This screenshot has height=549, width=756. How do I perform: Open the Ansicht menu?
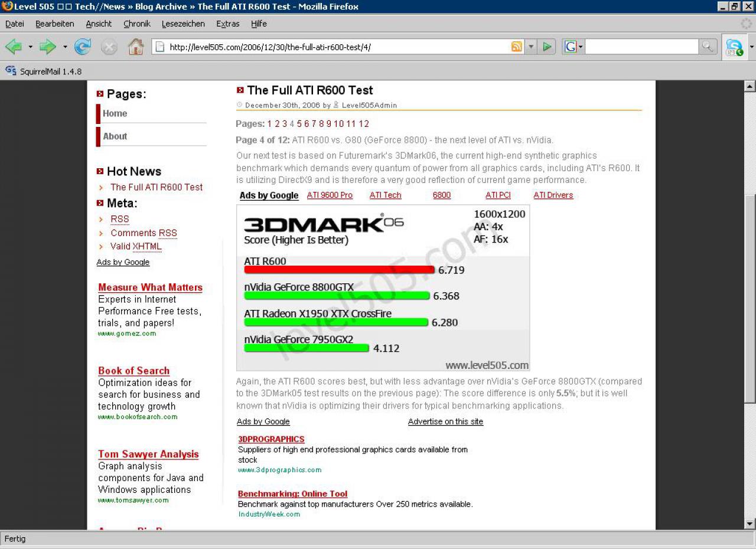tap(99, 24)
